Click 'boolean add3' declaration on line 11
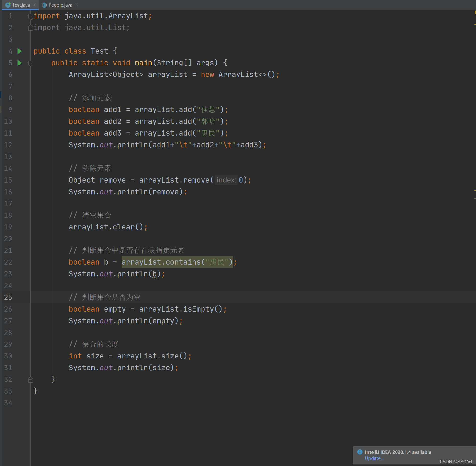The height and width of the screenshot is (466, 476). [x=95, y=133]
